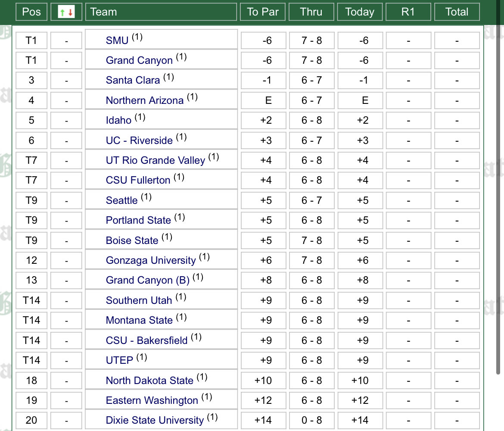Click the Pos cell 20 for Dixie State
The image size is (504, 431).
[x=31, y=420]
